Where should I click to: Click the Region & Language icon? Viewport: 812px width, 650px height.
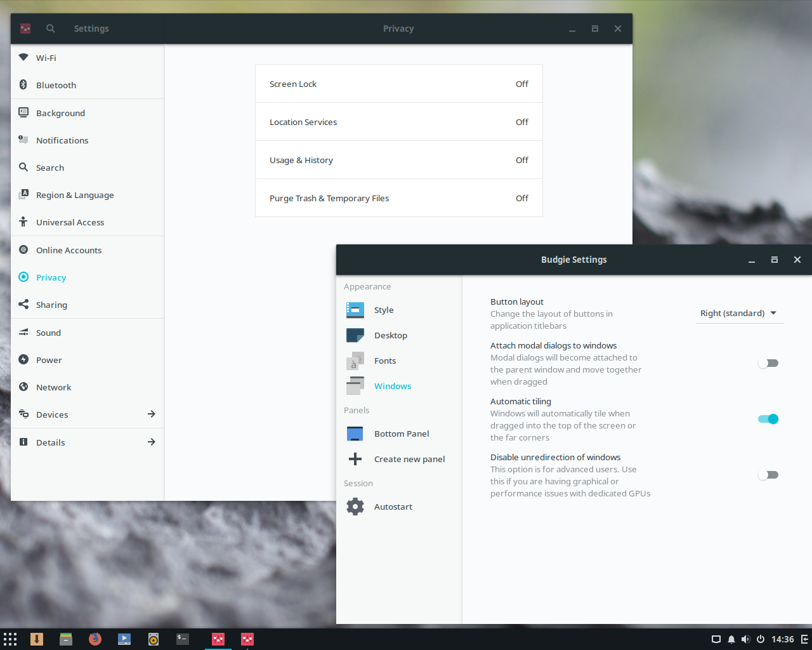(23, 194)
